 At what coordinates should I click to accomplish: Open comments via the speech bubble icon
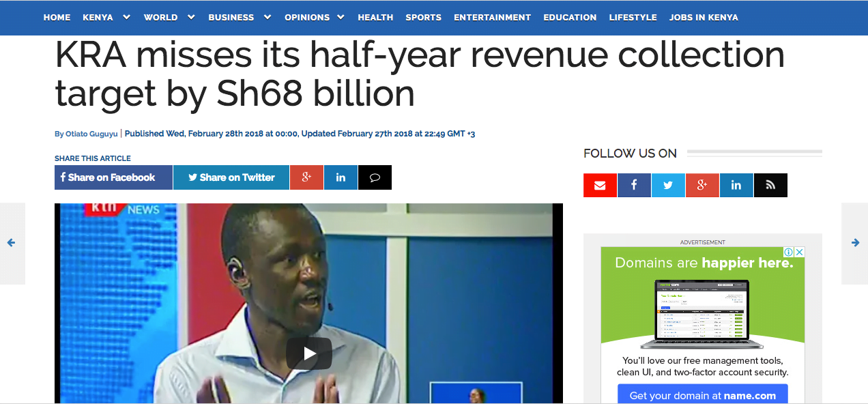pyautogui.click(x=375, y=177)
